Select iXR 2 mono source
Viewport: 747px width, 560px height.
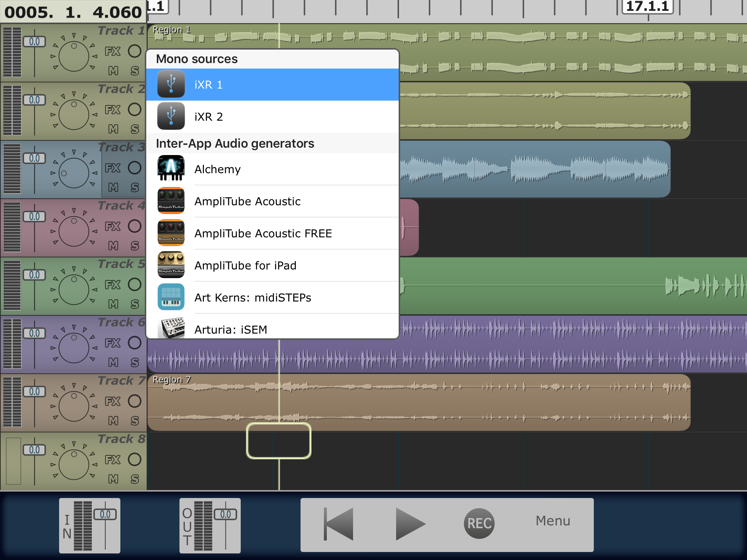pos(272,117)
